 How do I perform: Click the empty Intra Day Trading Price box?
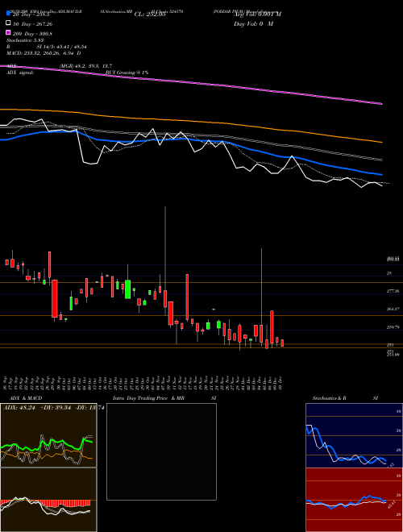coord(161,451)
